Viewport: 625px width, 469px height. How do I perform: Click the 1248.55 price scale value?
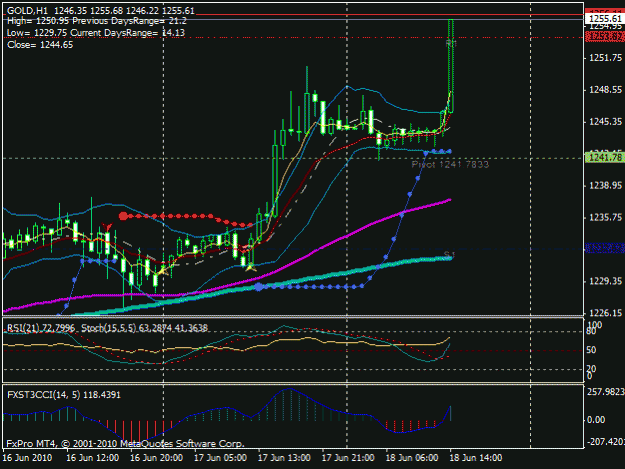[x=605, y=90]
